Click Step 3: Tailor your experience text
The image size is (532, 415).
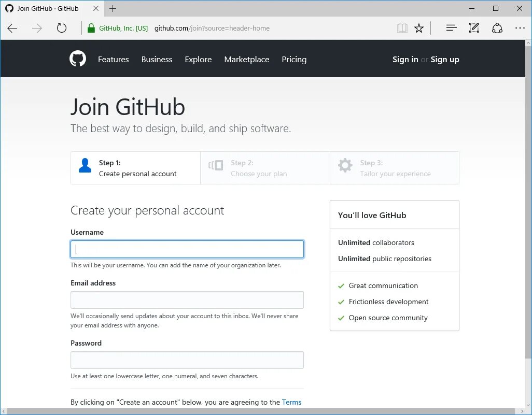coord(395,168)
